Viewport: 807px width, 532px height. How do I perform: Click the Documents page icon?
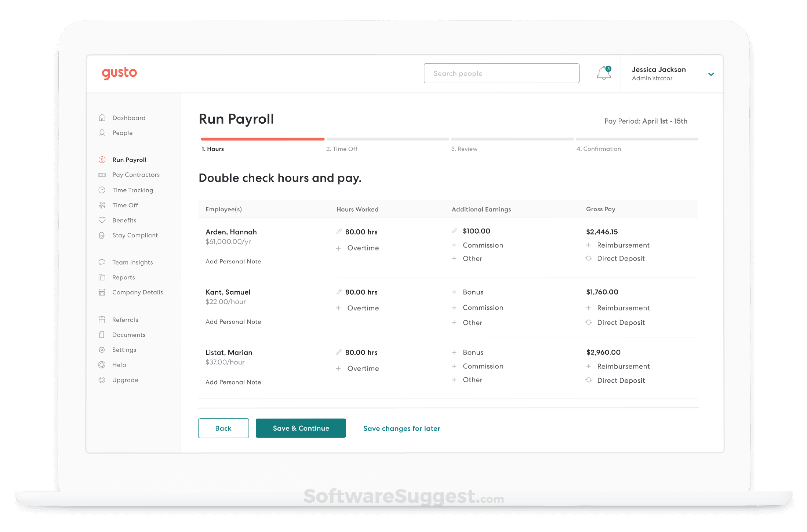click(102, 335)
